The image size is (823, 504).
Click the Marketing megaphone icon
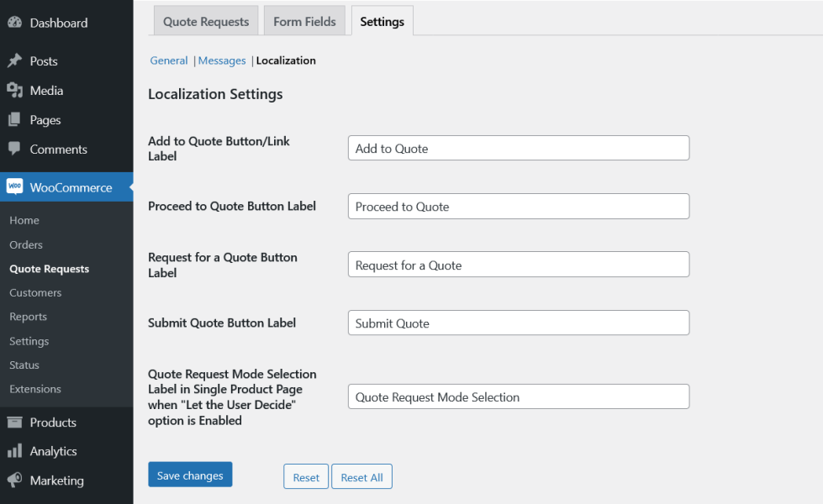pyautogui.click(x=14, y=480)
